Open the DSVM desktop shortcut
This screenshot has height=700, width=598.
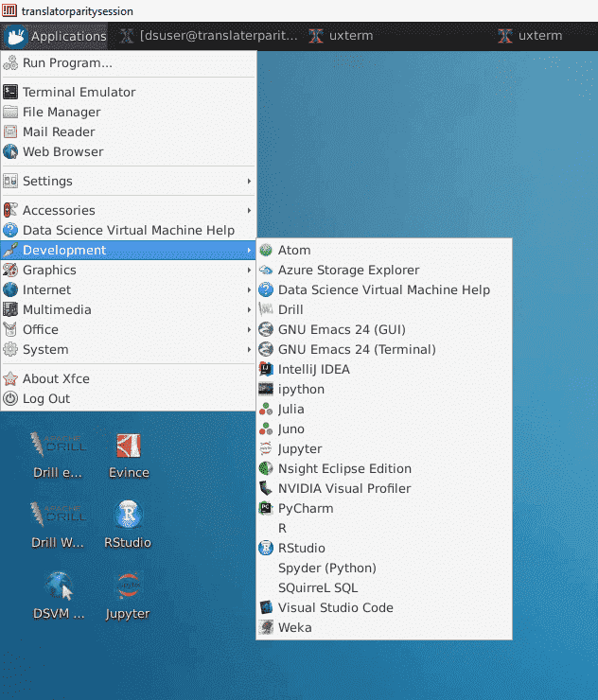tap(59, 596)
